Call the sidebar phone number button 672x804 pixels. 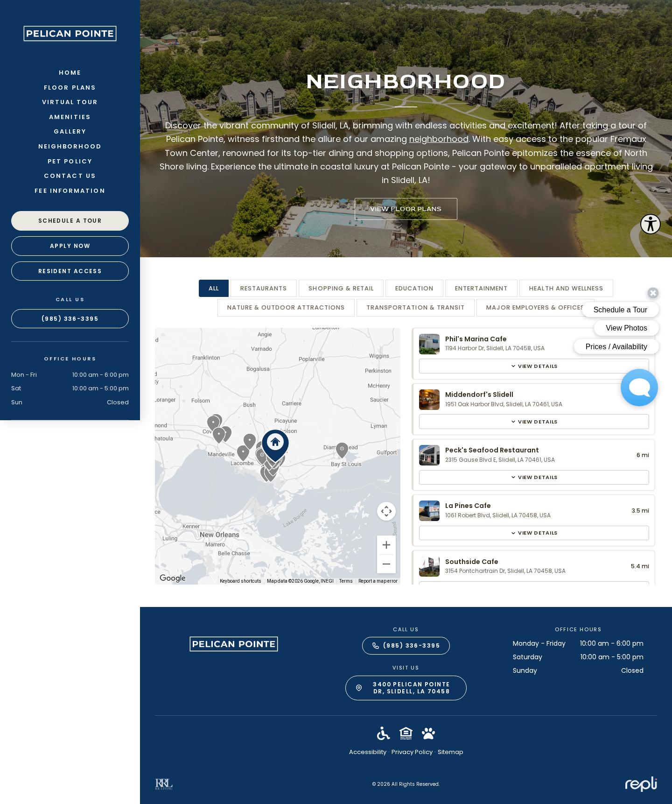70,319
